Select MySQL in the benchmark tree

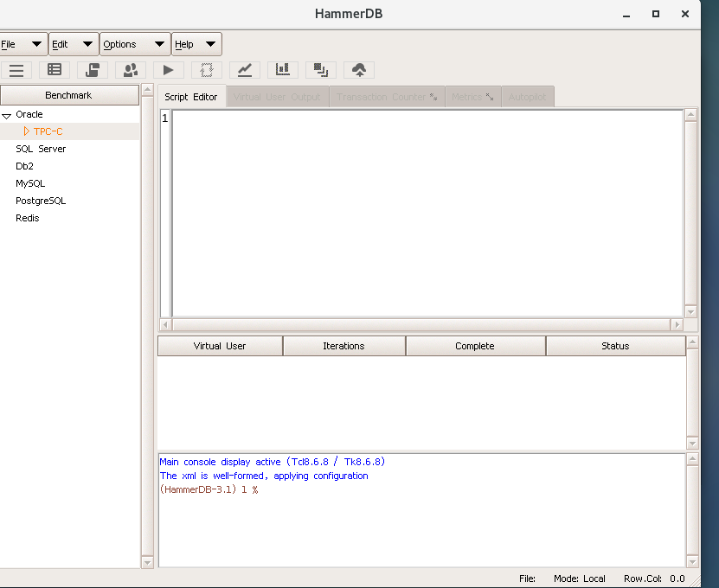pyautogui.click(x=30, y=183)
